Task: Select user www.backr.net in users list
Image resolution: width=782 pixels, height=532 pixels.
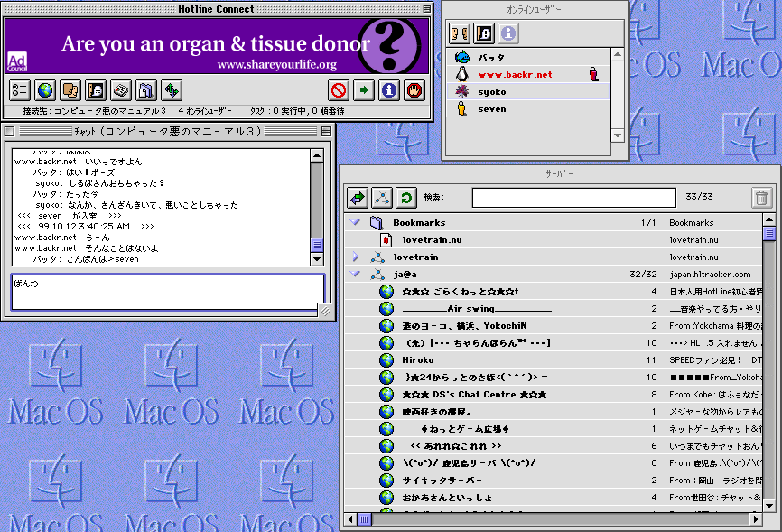Action: click(x=515, y=75)
